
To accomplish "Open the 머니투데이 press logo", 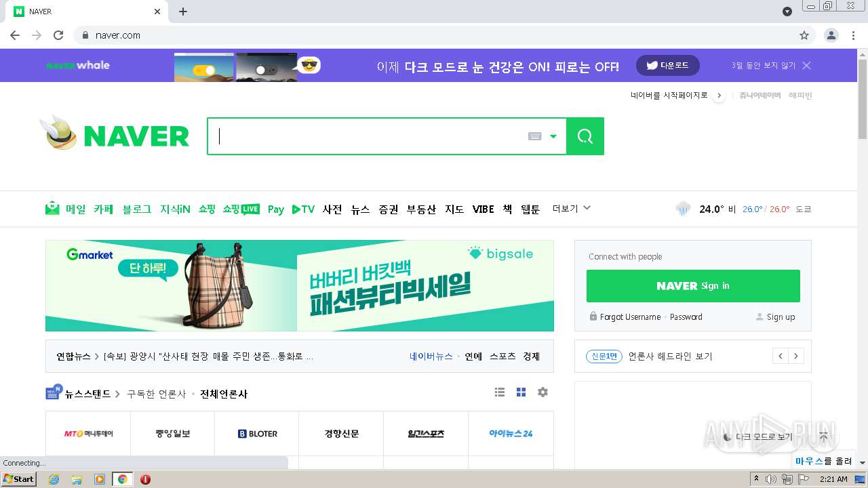I will (88, 433).
